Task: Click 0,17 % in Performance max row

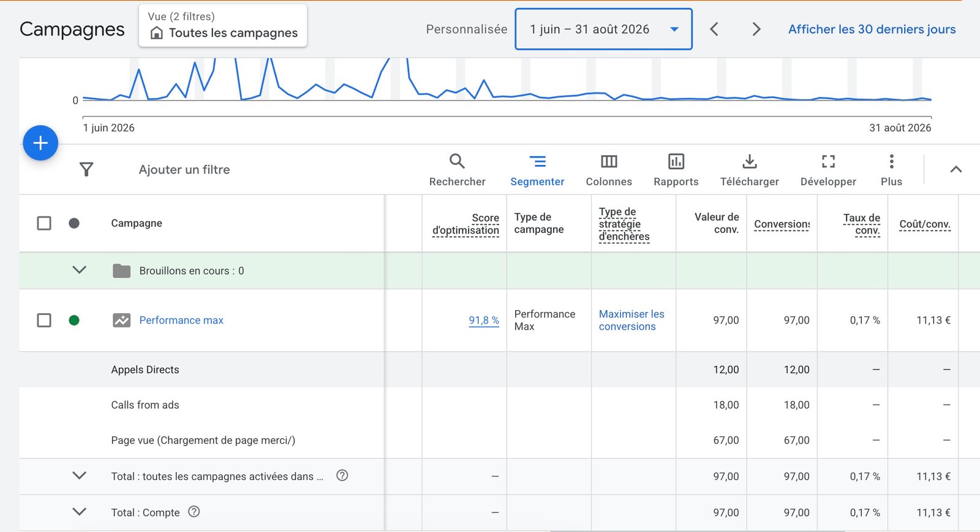Action: pyautogui.click(x=865, y=320)
